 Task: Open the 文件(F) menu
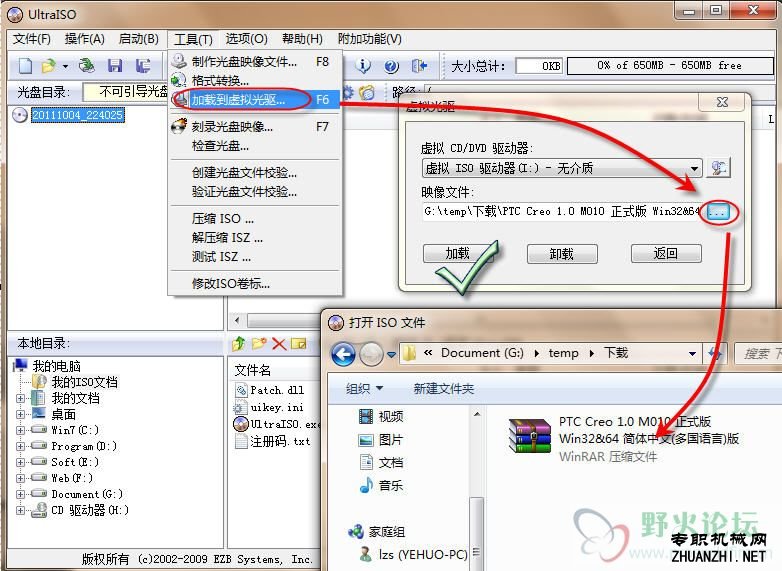31,39
